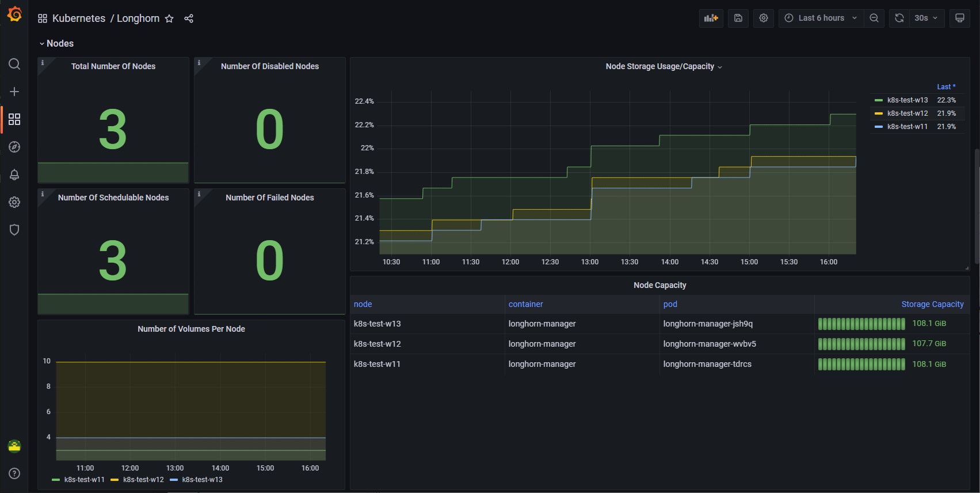Open Number of Volumes Per Node panel title
Screen dimensions: 980x493
point(191,329)
